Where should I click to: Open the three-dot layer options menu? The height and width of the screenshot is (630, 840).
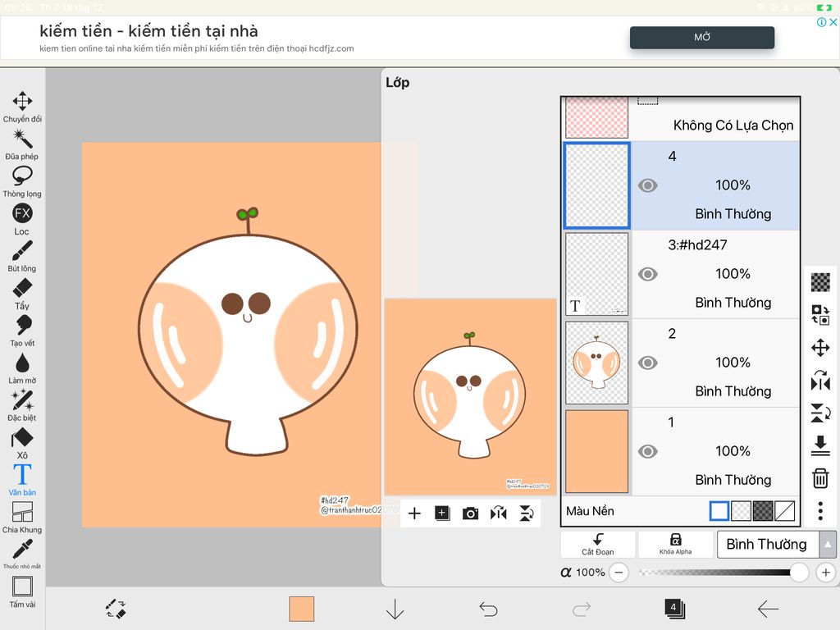click(820, 511)
